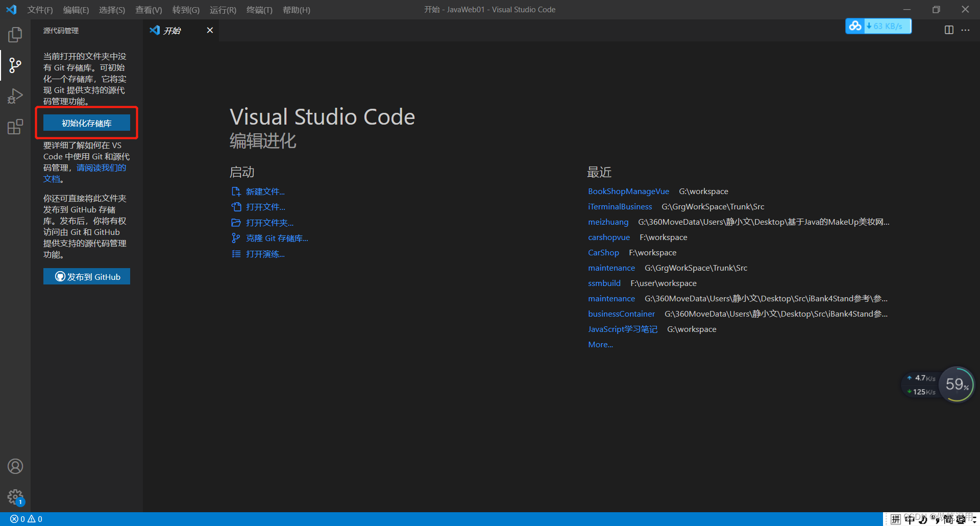Open errors and warnings status bar indicator
The height and width of the screenshot is (526, 980).
point(26,519)
